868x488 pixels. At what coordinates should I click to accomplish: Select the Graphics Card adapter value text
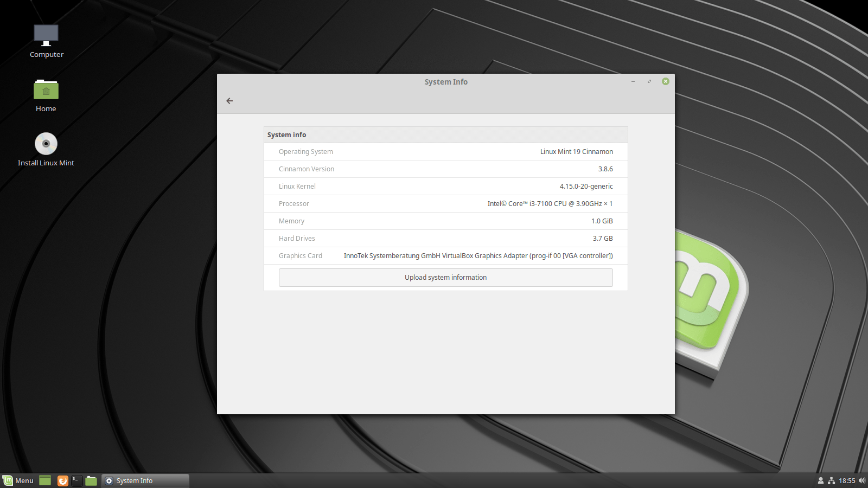478,256
